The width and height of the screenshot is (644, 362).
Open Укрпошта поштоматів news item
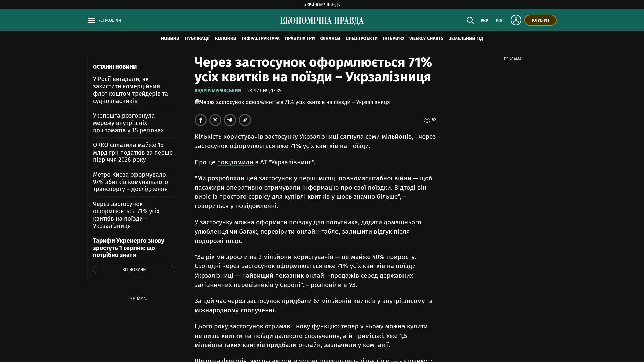[x=128, y=123]
